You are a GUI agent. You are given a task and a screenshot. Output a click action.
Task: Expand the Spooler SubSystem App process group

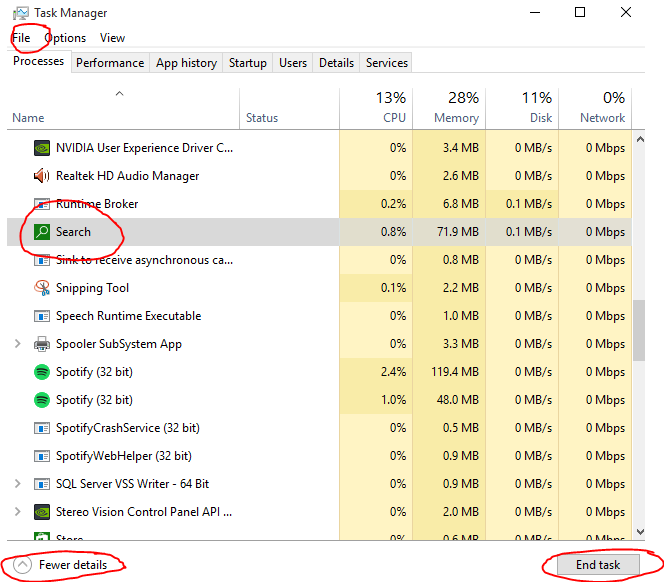17,344
